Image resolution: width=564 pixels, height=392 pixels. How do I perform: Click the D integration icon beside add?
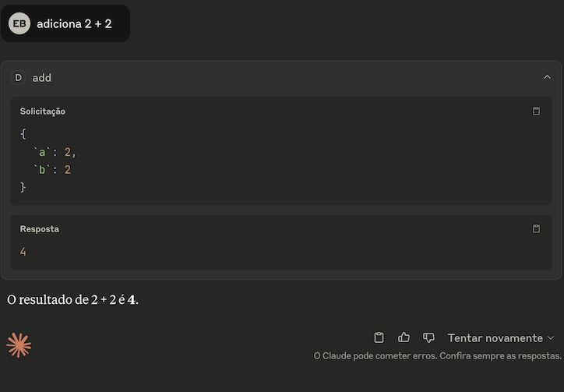coord(19,78)
